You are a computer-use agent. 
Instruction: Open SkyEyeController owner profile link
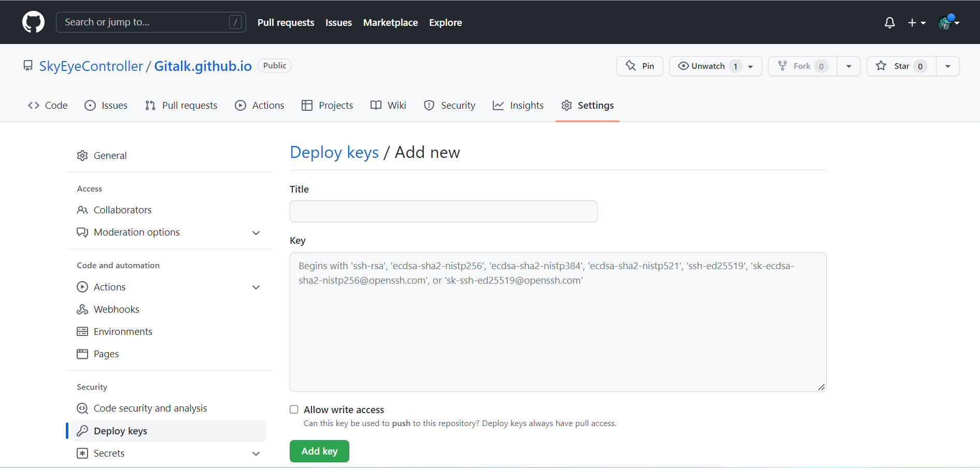pos(91,66)
